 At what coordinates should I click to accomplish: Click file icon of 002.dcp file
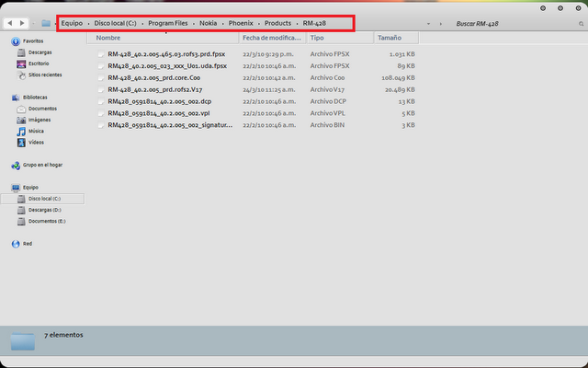[x=100, y=102]
